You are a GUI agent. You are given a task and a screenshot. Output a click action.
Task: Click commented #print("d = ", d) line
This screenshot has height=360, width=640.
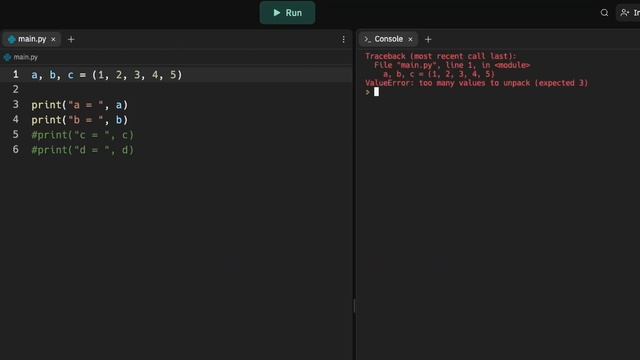tap(82, 150)
